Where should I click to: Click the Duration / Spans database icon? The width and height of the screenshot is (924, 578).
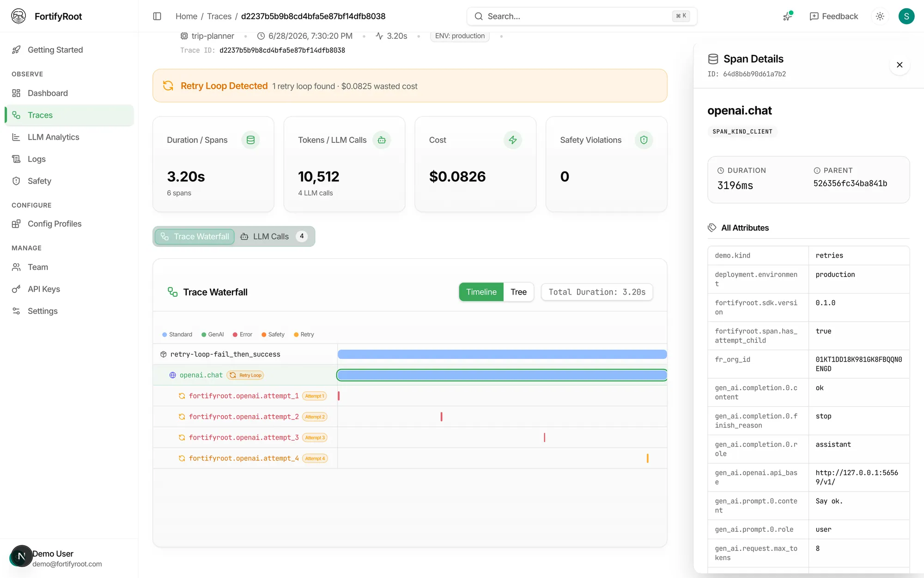[250, 140]
